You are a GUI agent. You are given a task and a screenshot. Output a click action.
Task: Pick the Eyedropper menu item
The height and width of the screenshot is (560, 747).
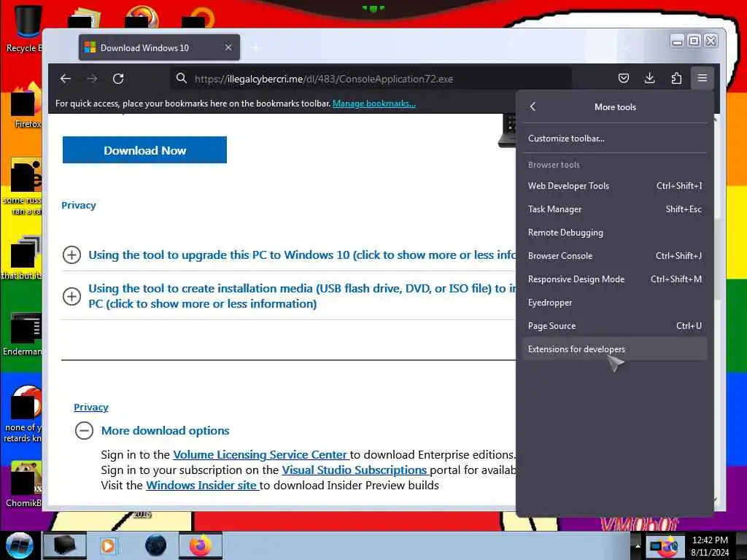[x=614, y=303]
